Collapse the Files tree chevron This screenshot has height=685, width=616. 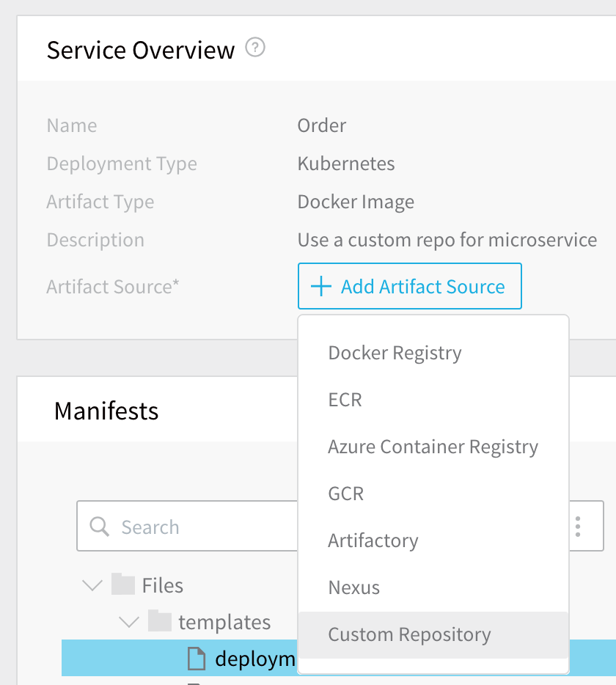click(92, 585)
